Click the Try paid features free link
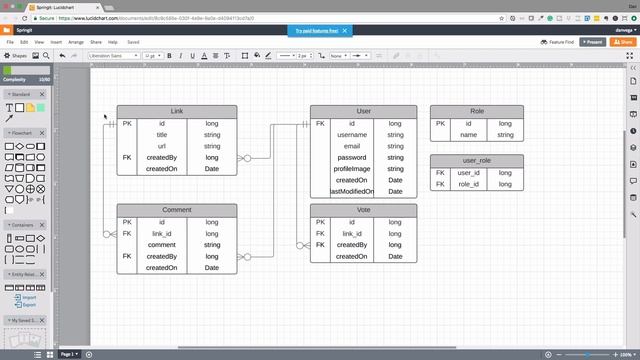The width and height of the screenshot is (640, 360). pyautogui.click(x=317, y=31)
